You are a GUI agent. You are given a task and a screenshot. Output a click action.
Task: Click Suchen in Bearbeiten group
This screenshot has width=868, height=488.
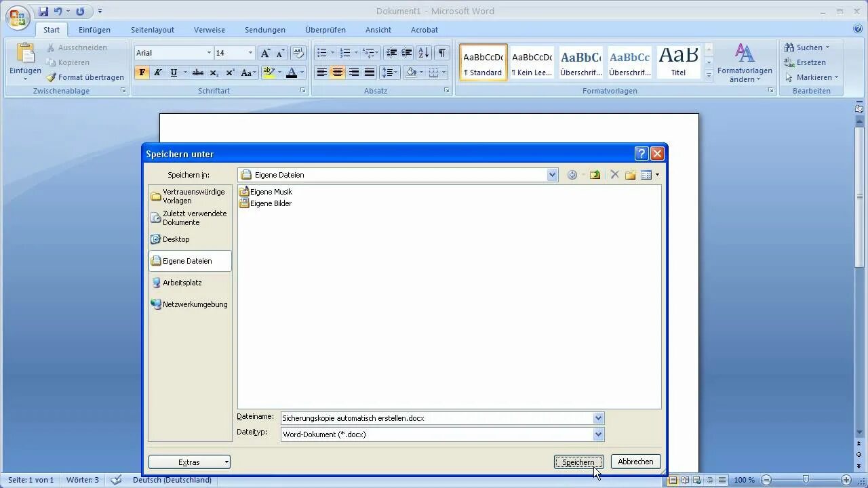(x=807, y=47)
